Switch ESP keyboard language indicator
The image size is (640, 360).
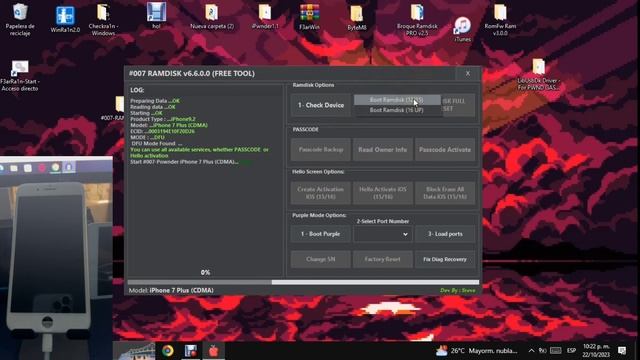pyautogui.click(x=571, y=351)
